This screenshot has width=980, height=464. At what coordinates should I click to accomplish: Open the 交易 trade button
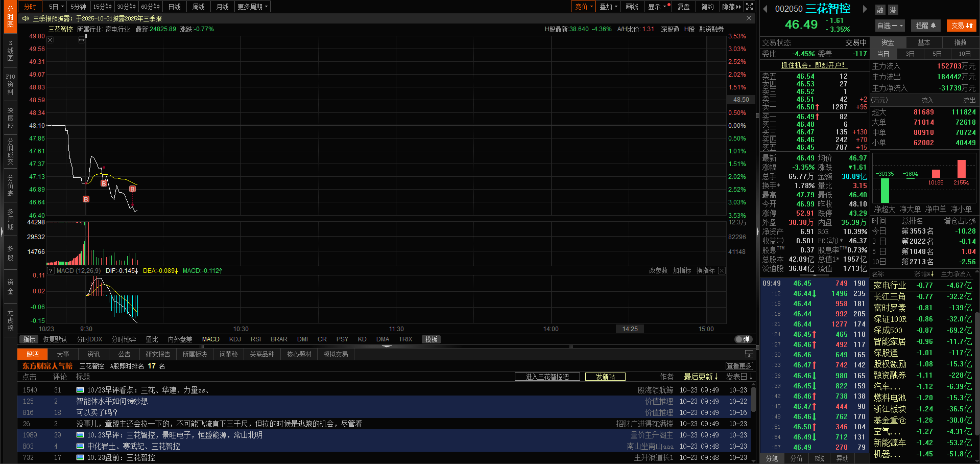coord(962,26)
